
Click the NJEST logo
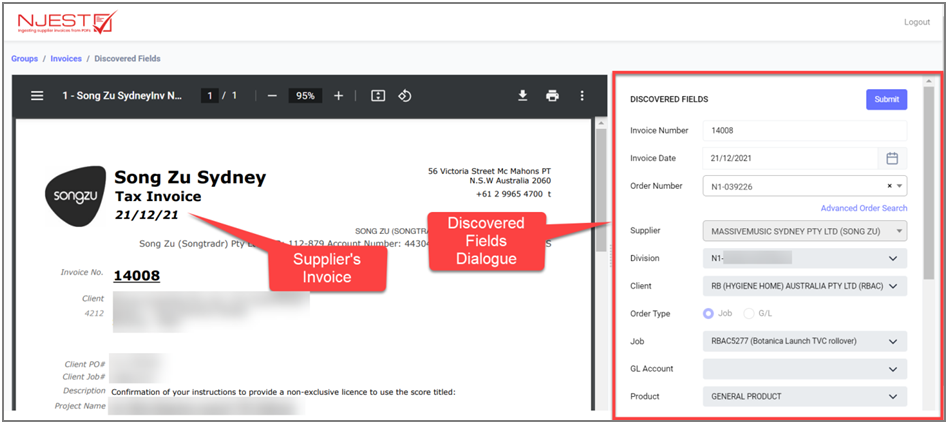coord(67,22)
